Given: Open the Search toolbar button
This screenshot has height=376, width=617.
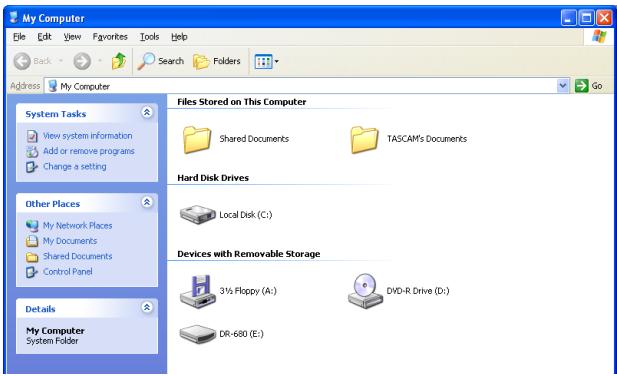Looking at the screenshot, I should tap(161, 61).
